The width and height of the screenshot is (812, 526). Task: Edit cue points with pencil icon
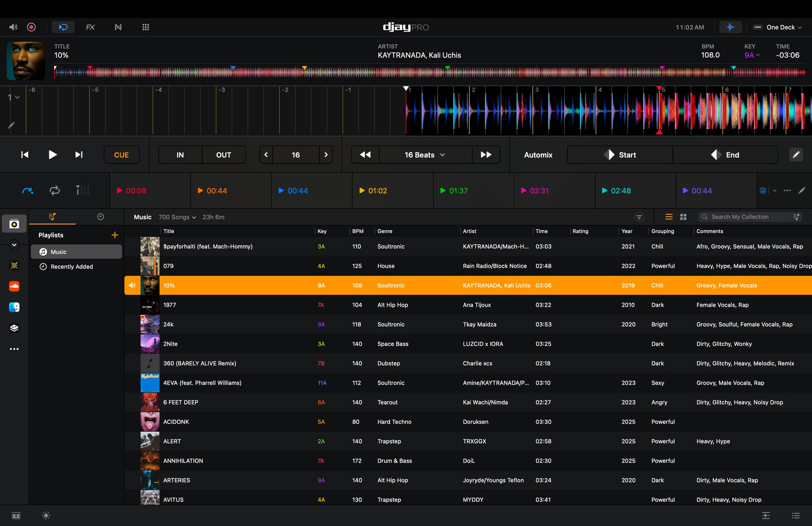click(802, 190)
